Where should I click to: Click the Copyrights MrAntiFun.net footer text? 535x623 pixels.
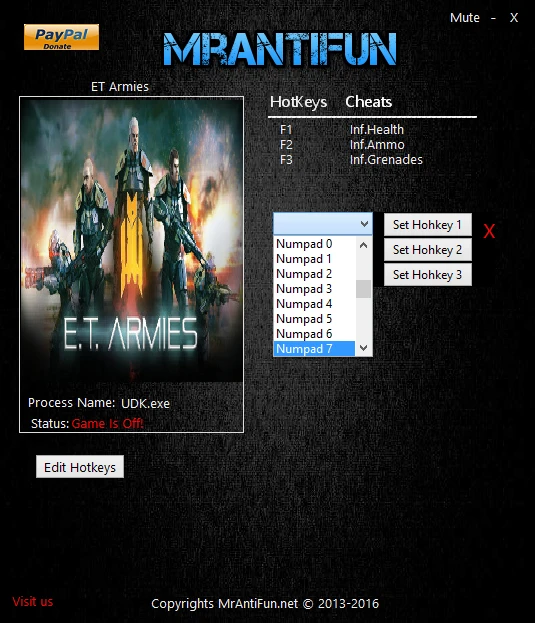(265, 604)
